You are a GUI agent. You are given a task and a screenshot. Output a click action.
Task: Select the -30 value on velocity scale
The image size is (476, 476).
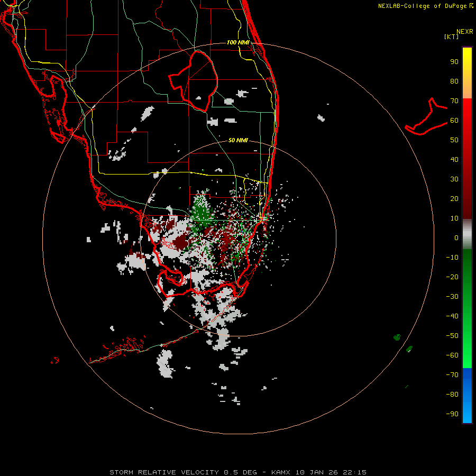(x=452, y=297)
